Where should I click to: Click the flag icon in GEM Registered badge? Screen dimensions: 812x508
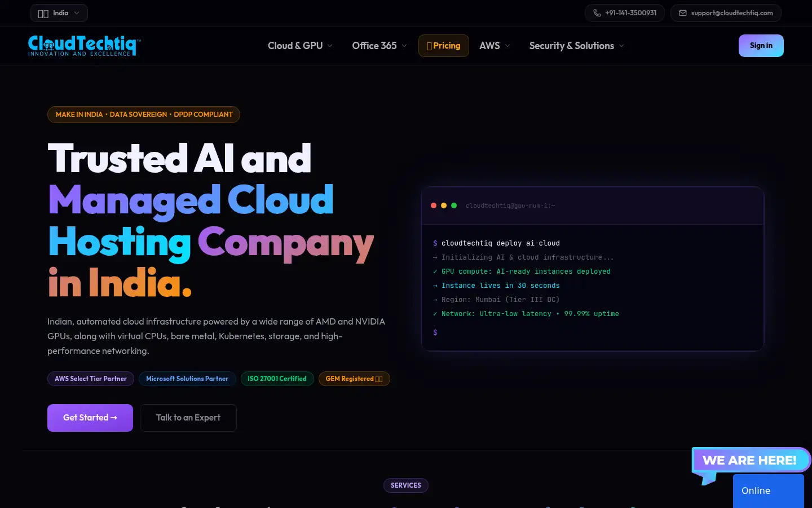pos(379,379)
